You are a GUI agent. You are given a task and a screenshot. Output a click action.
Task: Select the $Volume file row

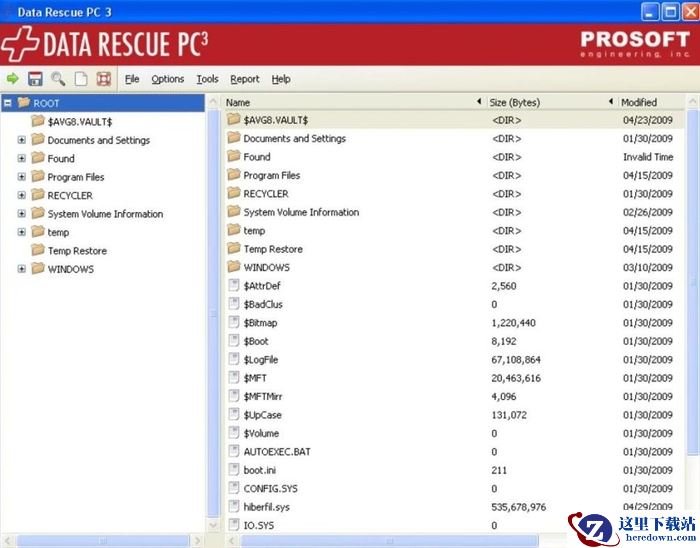453,433
